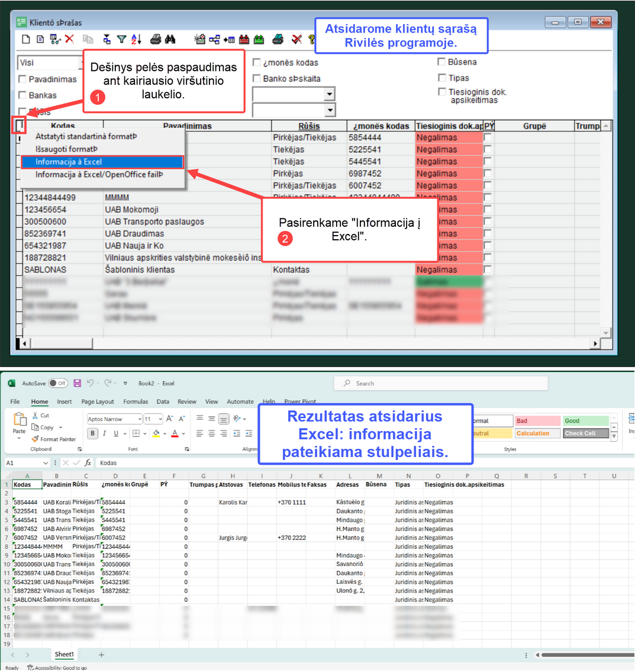Enable the Banko sąskaita checkbox
The height and width of the screenshot is (672, 635).
click(257, 78)
